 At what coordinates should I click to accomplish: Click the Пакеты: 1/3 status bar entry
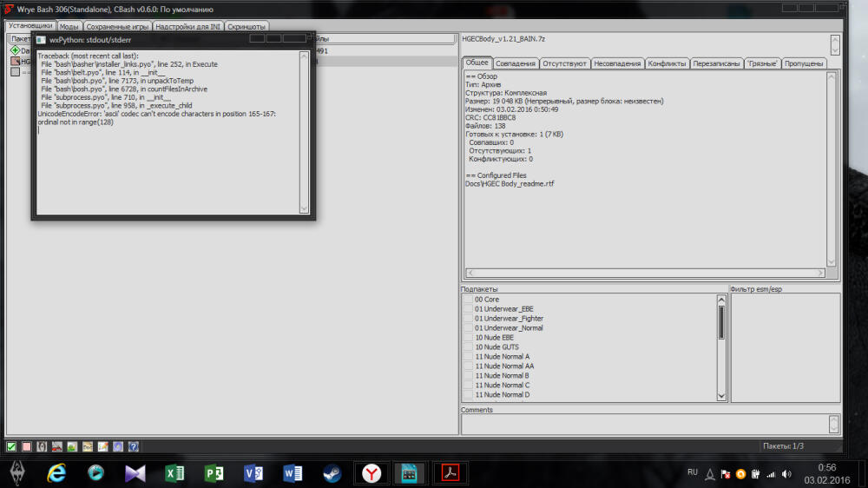pos(783,446)
